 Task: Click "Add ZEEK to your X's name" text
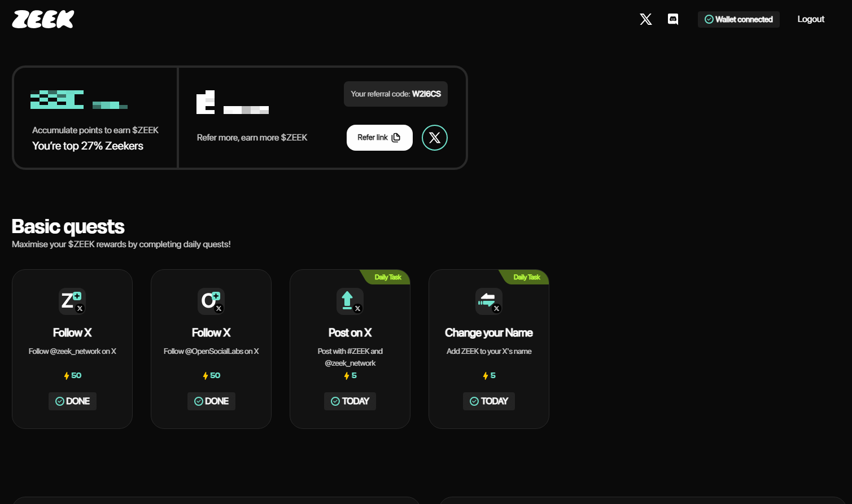pos(489,351)
